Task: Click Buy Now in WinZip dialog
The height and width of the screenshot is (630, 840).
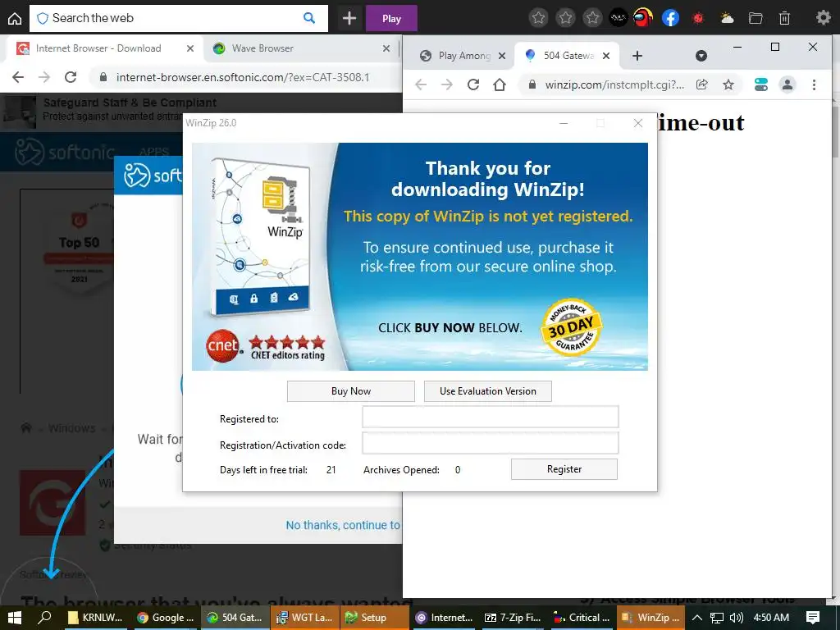Action: coord(351,391)
